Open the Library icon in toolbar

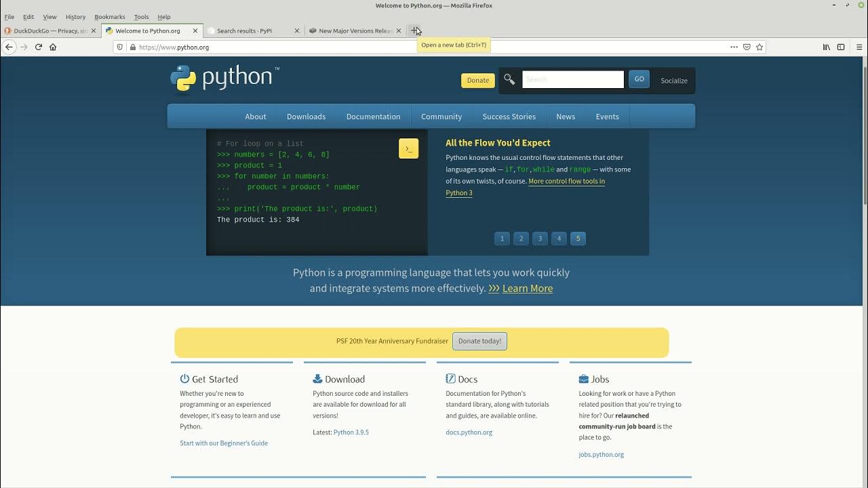(826, 47)
